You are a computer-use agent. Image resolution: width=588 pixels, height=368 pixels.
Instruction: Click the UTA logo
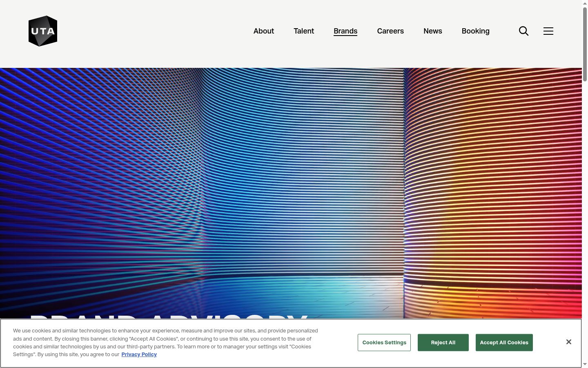point(43,31)
